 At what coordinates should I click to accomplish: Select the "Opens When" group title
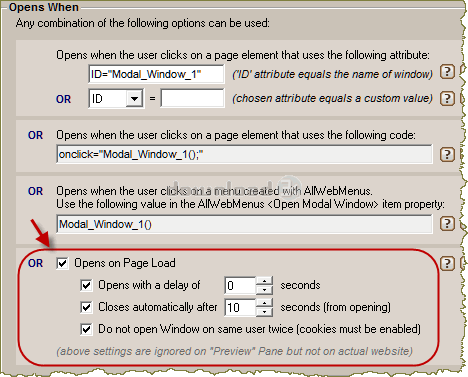point(44,7)
